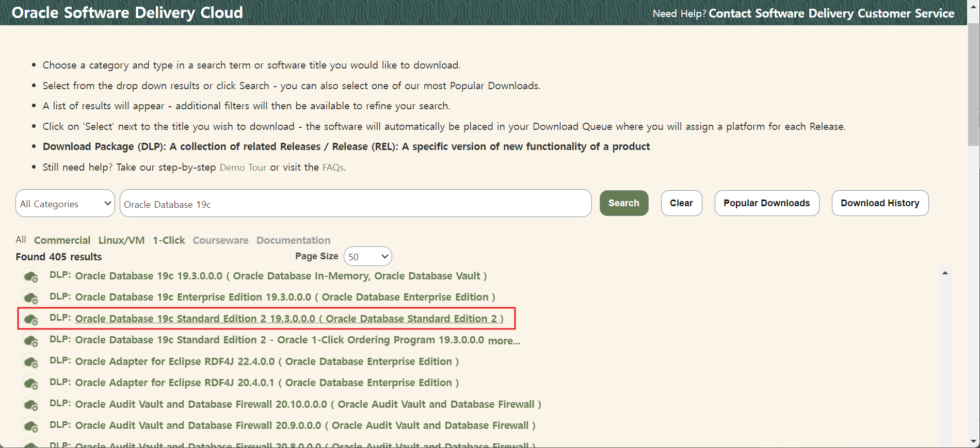The image size is (980, 448).
Task: Open Audit Vault and Database Firewall 20.9.0.0.0
Action: [x=306, y=425]
